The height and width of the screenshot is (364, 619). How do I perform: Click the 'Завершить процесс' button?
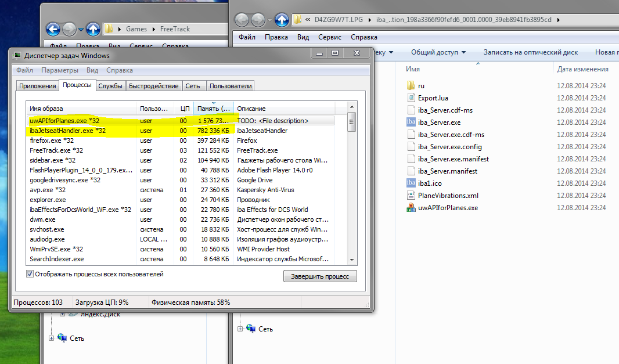pyautogui.click(x=320, y=276)
